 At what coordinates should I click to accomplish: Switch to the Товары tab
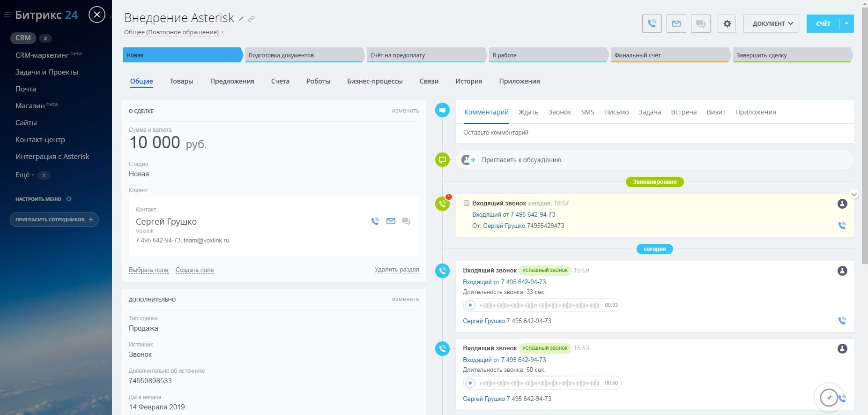click(181, 81)
